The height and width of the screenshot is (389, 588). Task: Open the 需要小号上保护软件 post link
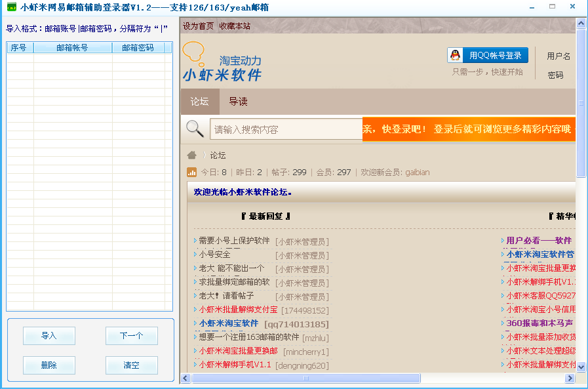[235, 241]
